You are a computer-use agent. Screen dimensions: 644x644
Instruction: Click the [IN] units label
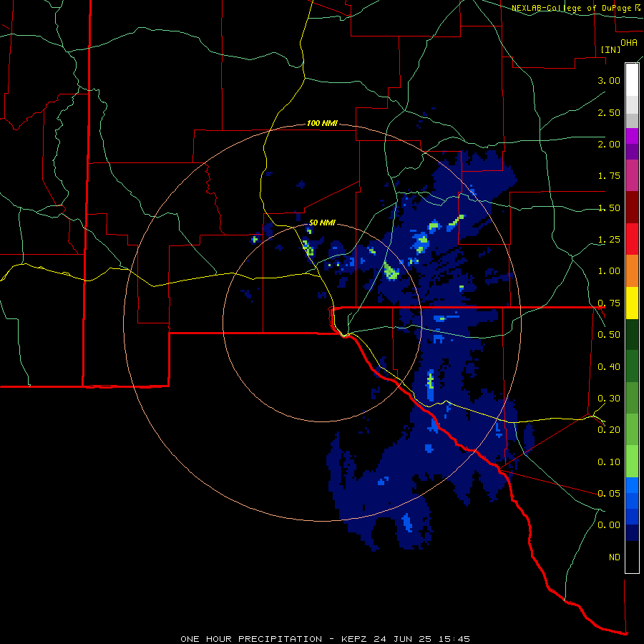[610, 49]
